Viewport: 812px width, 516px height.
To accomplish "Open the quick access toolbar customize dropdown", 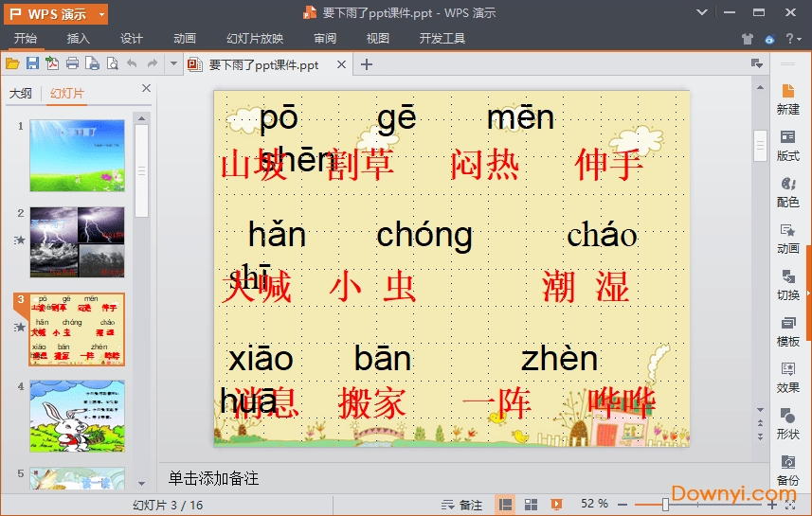I will 173,63.
